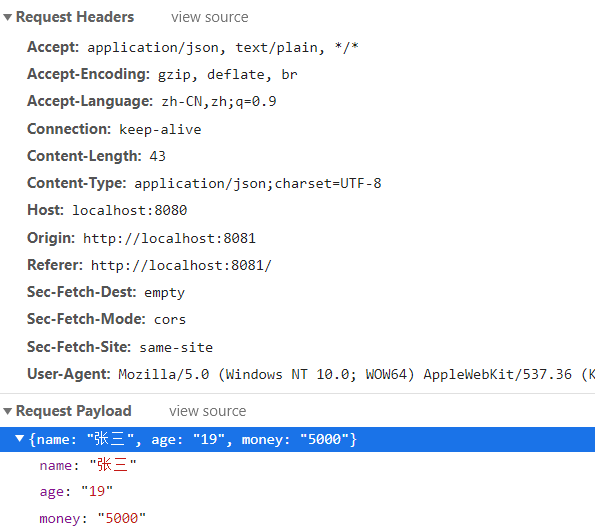Select the Connection keep-alive header

tap(114, 129)
